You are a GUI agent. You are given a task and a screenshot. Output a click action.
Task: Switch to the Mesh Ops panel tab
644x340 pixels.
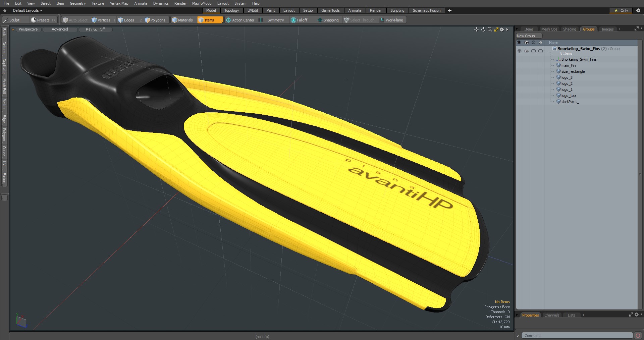tap(549, 29)
